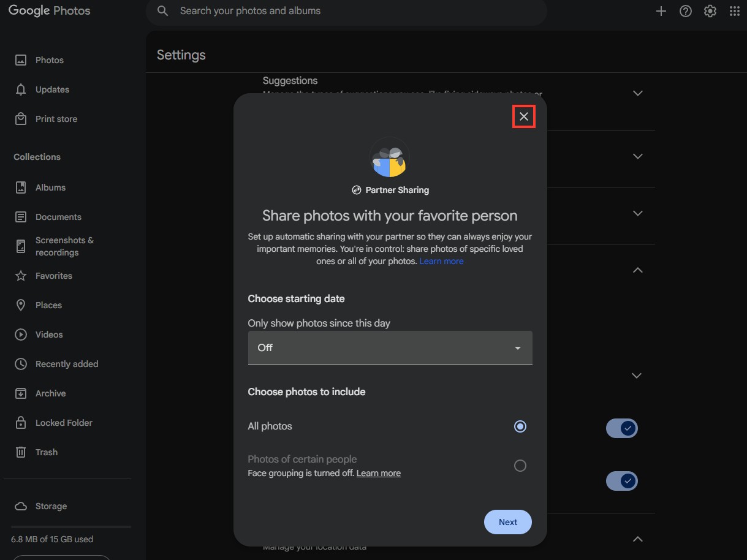Click the Trash bin icon
747x560 pixels.
click(21, 452)
